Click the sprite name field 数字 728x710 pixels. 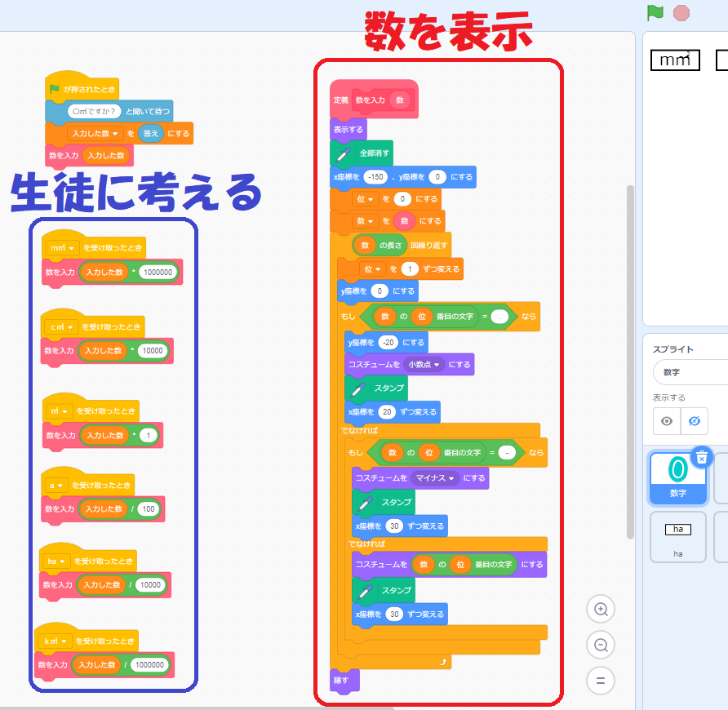point(690,372)
